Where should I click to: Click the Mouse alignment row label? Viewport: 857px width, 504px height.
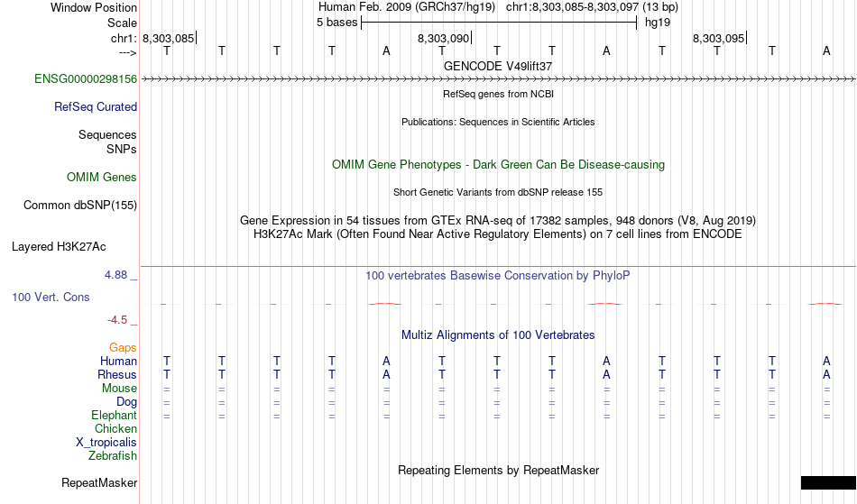tap(119, 389)
